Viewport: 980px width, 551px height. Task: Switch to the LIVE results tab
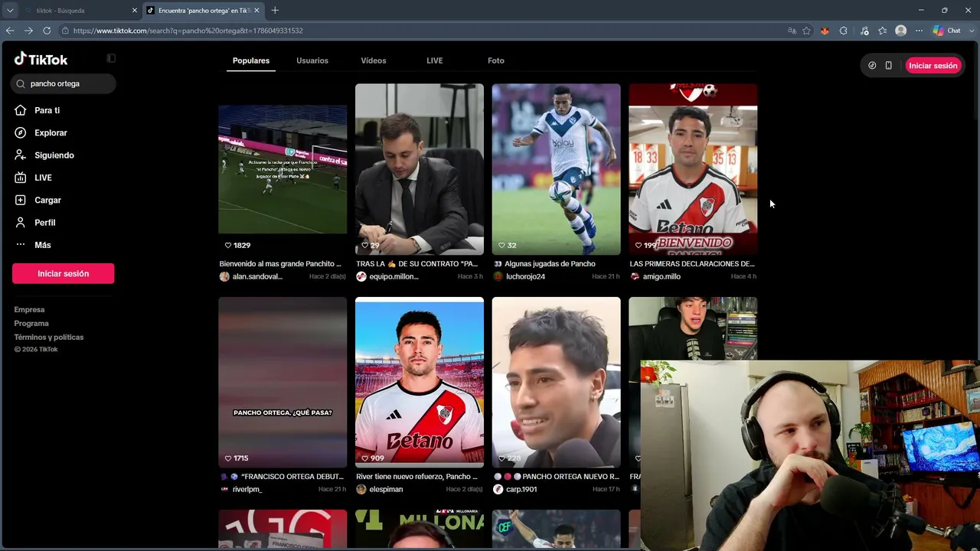[x=435, y=60]
